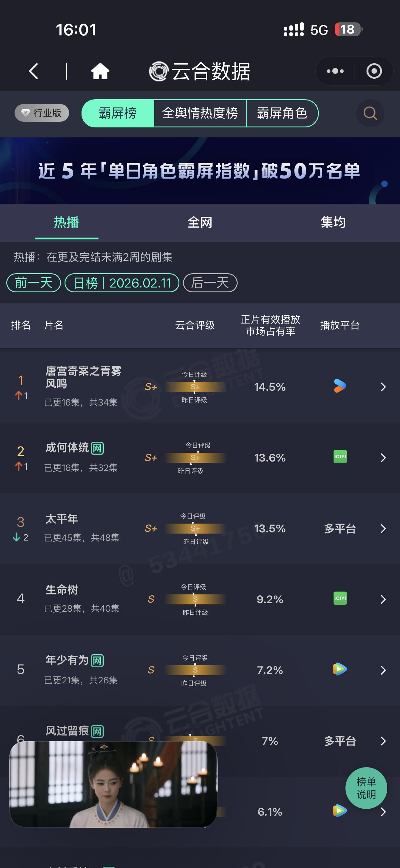Switch to the 全舆情热度榜 tab
400x868 pixels.
[200, 113]
